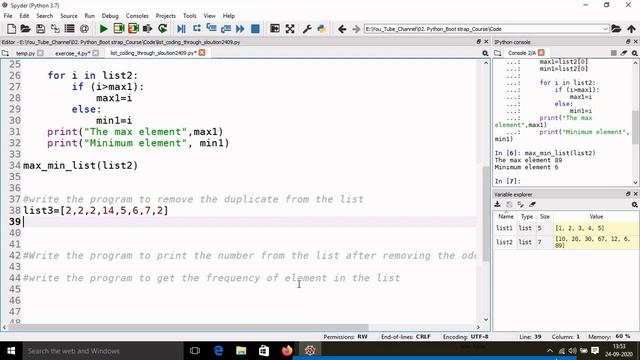Open the File menu
Viewport: 640px width, 360px height.
click(x=8, y=16)
